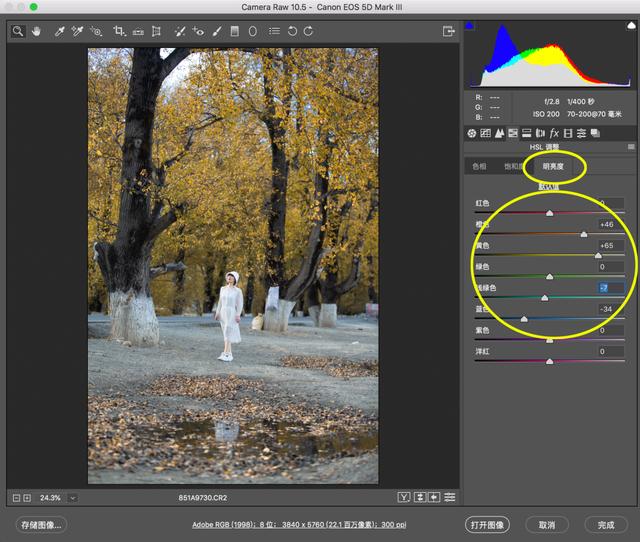Select the Zoom tool
Viewport: 640px width, 542px height.
tap(18, 31)
